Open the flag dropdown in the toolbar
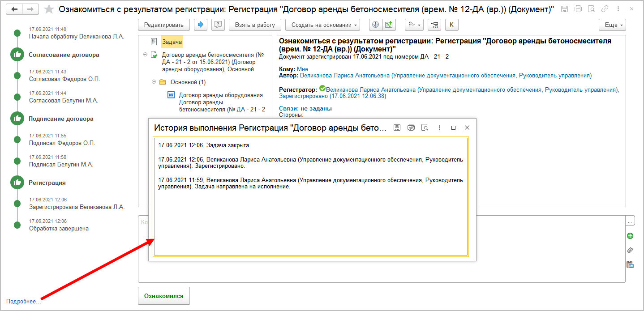This screenshot has width=644, height=311. click(x=414, y=25)
